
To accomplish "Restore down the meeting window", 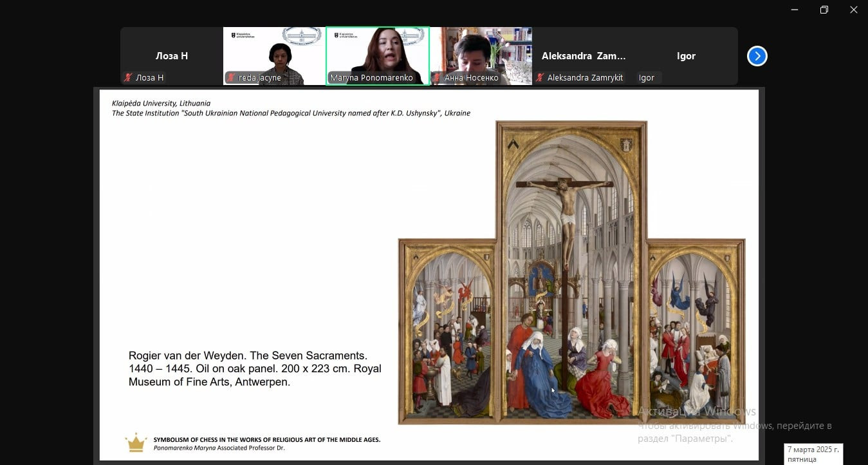I will pyautogui.click(x=824, y=10).
